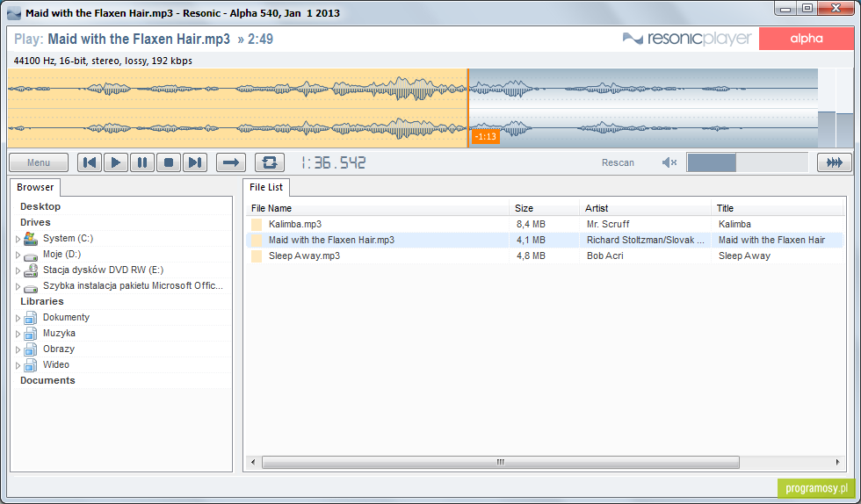Click the Kalimba.mp3 file icon
Image resolution: width=861 pixels, height=504 pixels.
pos(257,224)
